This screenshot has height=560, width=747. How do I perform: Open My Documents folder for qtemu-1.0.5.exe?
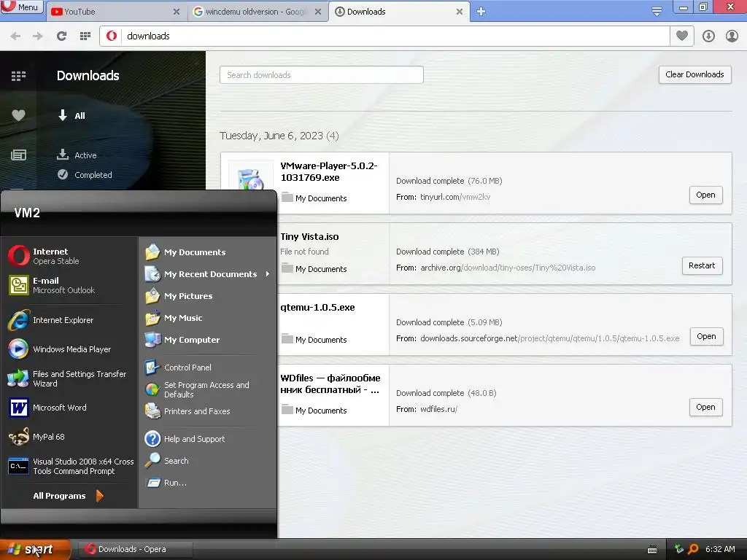click(x=314, y=340)
